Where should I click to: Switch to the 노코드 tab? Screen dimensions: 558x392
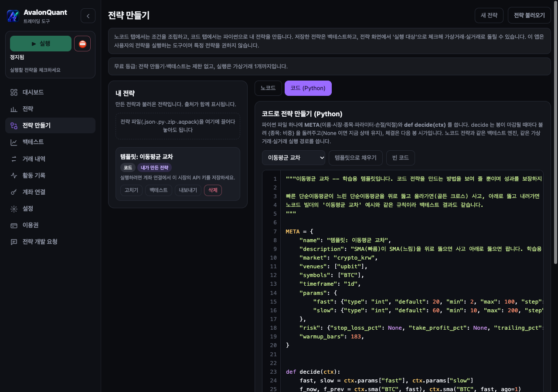point(268,88)
